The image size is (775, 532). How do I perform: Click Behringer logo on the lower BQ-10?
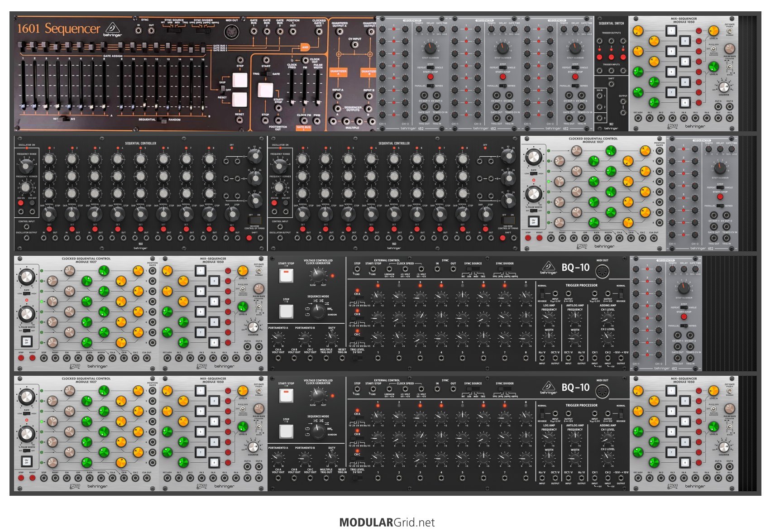(x=548, y=388)
